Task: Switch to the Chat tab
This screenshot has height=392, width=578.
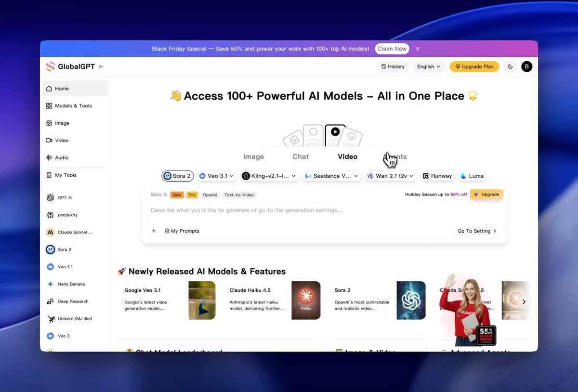Action: (x=301, y=157)
